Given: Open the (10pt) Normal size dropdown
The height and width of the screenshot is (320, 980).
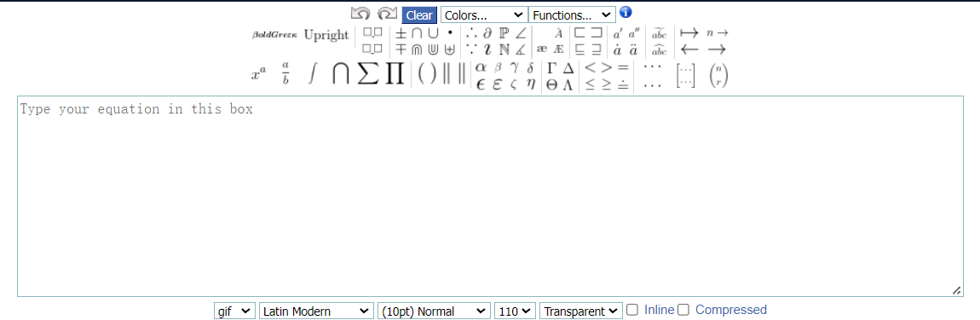Looking at the screenshot, I should [x=435, y=311].
